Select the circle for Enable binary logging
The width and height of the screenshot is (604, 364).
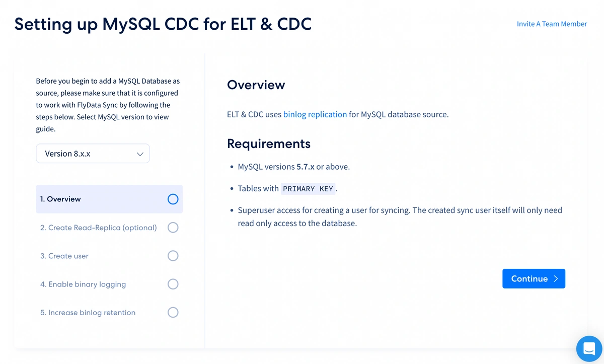pyautogui.click(x=173, y=284)
